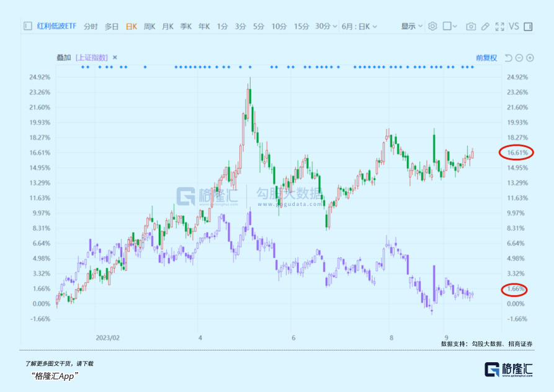The image size is (554, 392).
Task: Select the 分时 intraday tab
Action: 91,26
